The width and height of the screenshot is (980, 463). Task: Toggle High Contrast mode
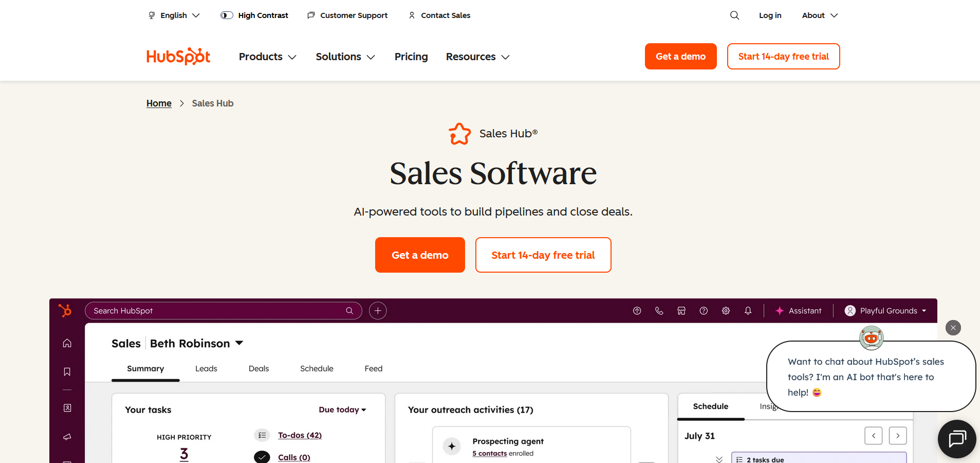(x=254, y=15)
